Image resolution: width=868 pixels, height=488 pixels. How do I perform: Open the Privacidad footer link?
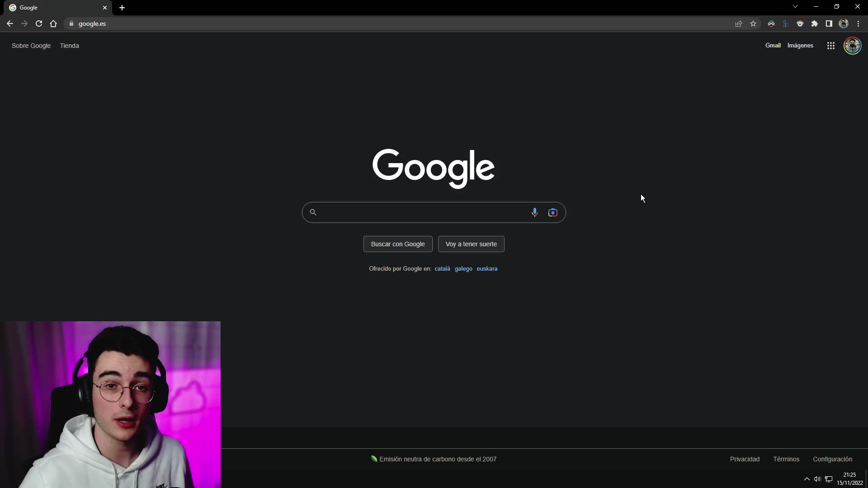pos(745,459)
